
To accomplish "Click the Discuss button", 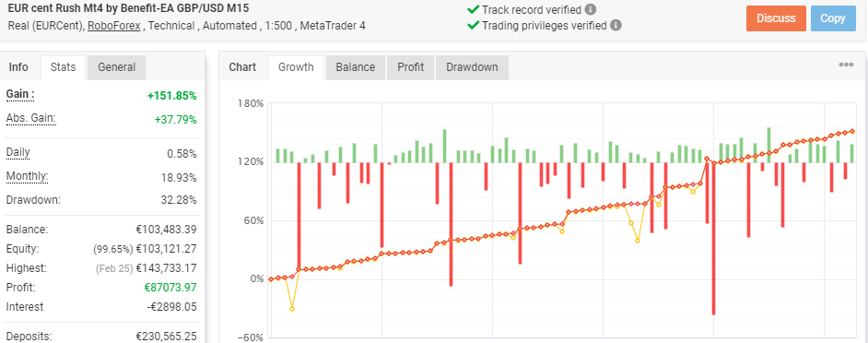I will (x=776, y=18).
